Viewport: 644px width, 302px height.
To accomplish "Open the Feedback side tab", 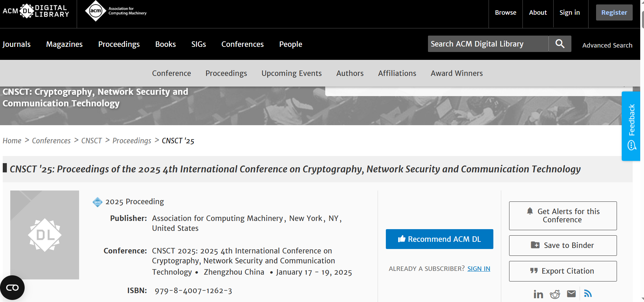I will 631,126.
